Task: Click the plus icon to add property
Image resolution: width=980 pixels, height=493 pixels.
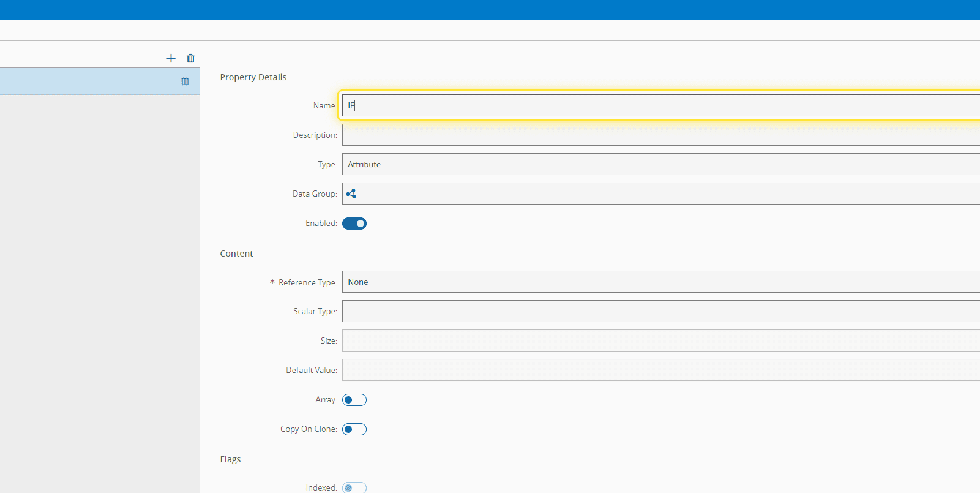Action: tap(171, 58)
